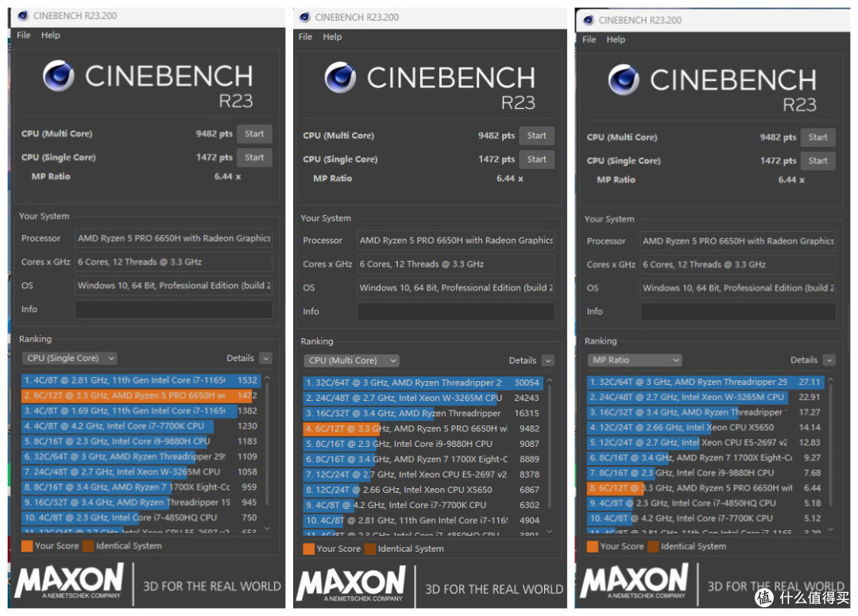Select Ryzen 7 1700X row with ratio 9.27
858x616 pixels.
pos(706,457)
